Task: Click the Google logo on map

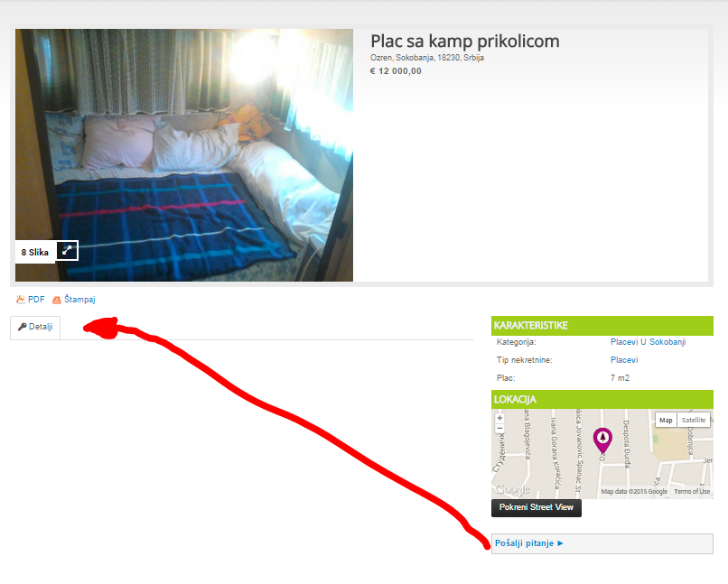Action: (x=512, y=489)
